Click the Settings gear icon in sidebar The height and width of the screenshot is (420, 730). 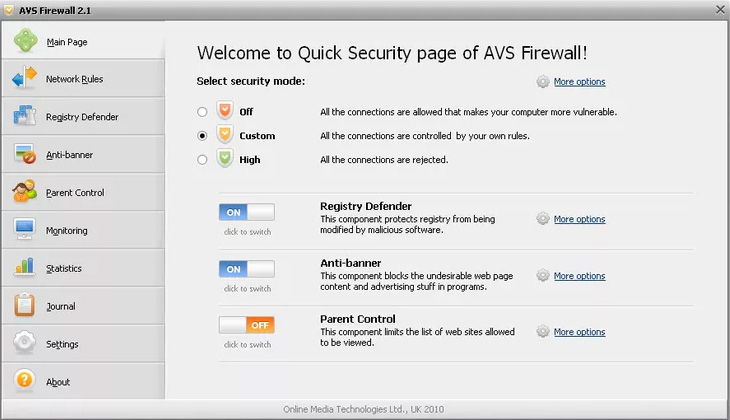click(24, 343)
